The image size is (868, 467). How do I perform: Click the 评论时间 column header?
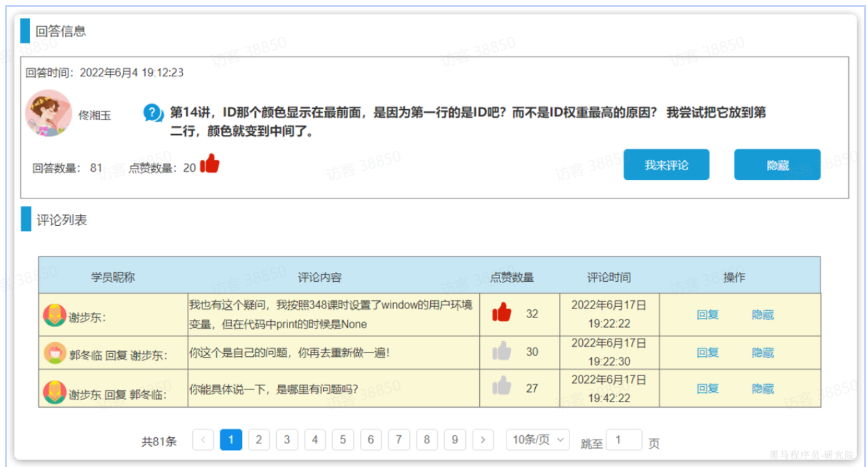pyautogui.click(x=609, y=277)
